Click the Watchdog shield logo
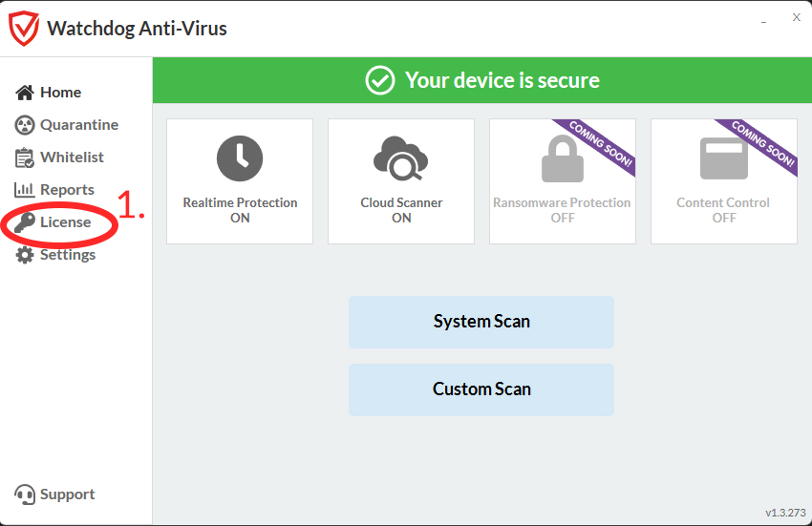Viewport: 812px width, 526px height. tap(23, 29)
